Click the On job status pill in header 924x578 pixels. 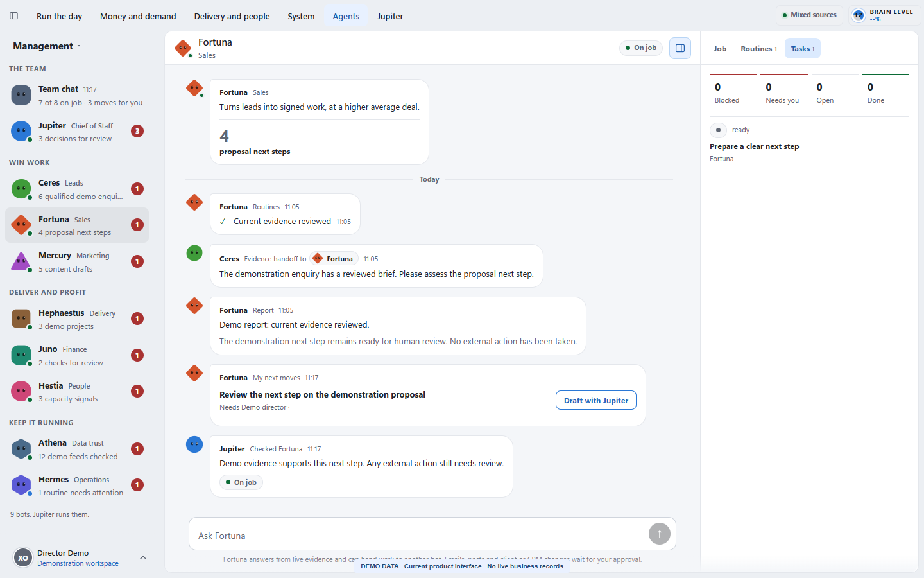coord(640,48)
